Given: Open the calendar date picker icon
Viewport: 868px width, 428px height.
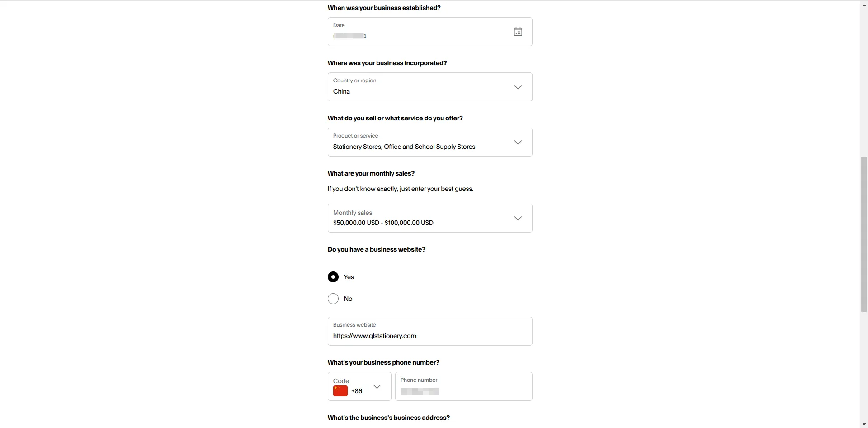Looking at the screenshot, I should [x=518, y=31].
